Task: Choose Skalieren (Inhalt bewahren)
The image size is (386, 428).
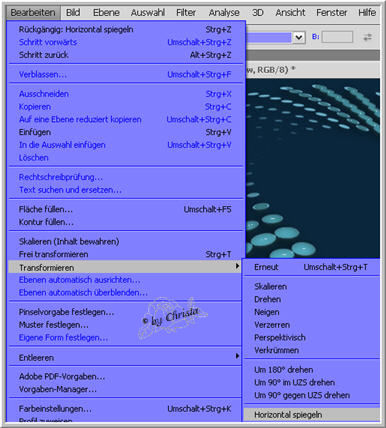Action: point(125,241)
